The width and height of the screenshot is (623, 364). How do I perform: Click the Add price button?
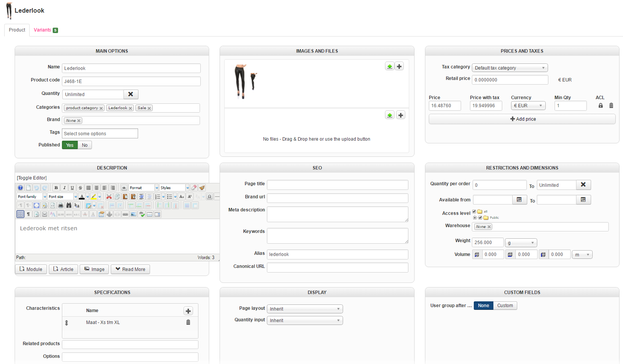pyautogui.click(x=522, y=119)
